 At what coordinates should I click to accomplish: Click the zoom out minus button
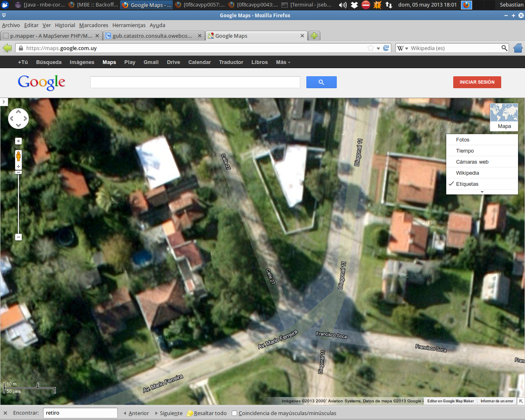pos(18,237)
